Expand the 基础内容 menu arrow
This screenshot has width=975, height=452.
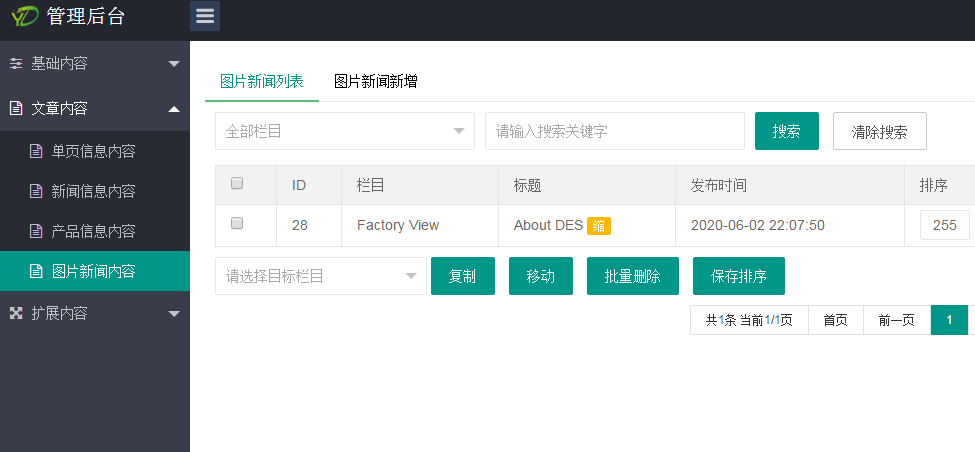(174, 63)
